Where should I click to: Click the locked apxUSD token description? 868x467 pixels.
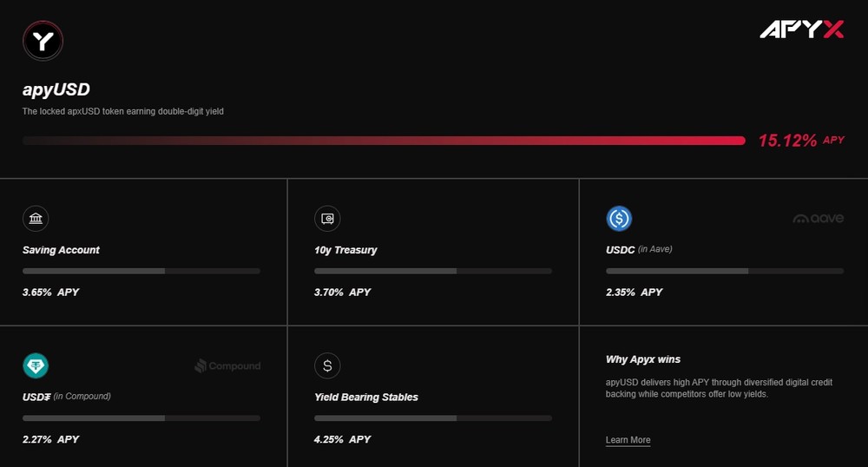pos(123,111)
